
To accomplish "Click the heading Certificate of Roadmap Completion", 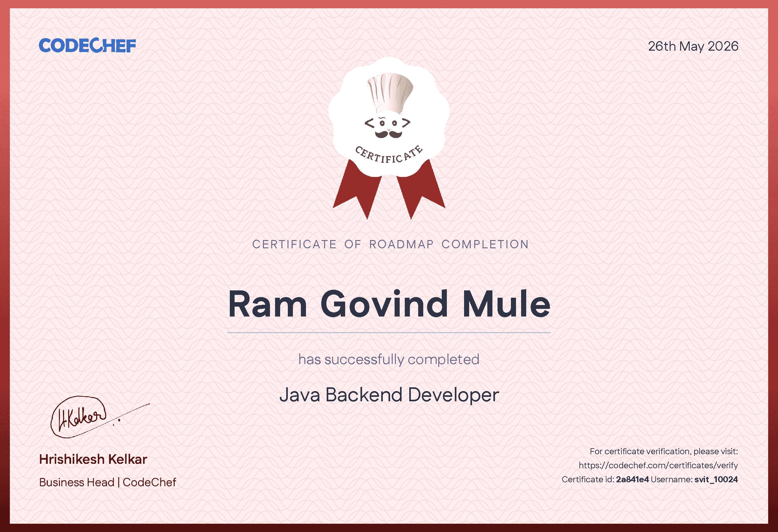I will (390, 244).
